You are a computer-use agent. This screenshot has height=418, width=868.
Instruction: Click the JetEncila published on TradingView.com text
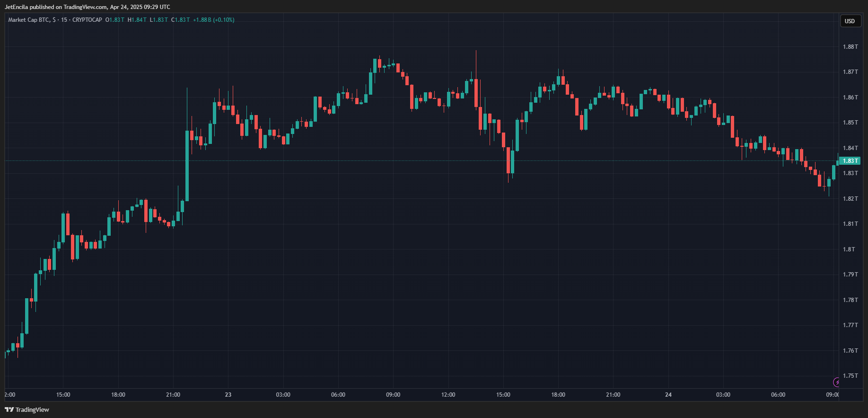(x=88, y=7)
